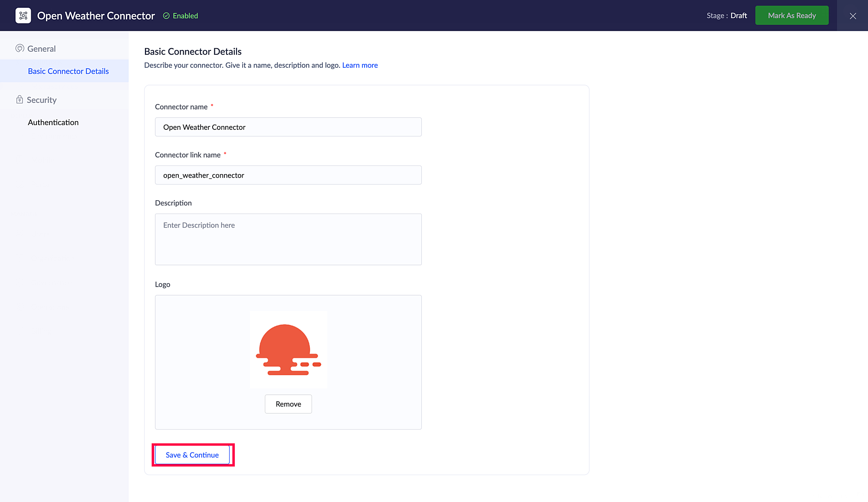The height and width of the screenshot is (502, 868).
Task: Click the connector app icon in header
Action: click(x=23, y=16)
